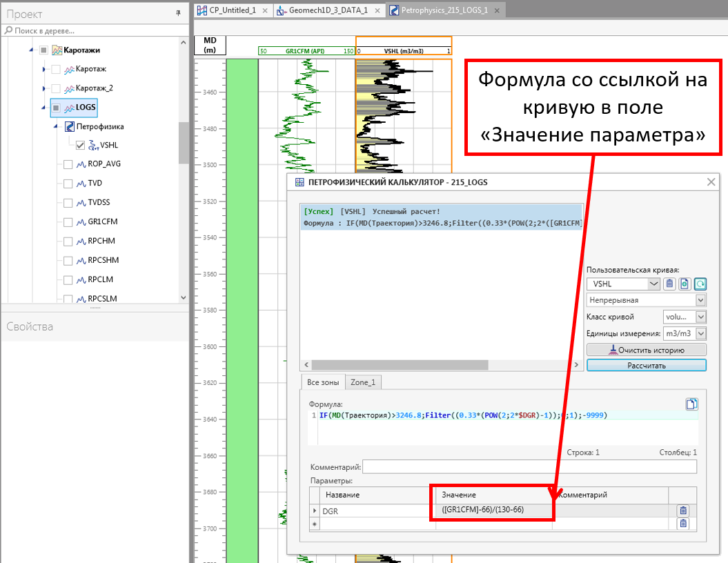Click the calculator window title icon
The height and width of the screenshot is (563, 728).
point(300,182)
